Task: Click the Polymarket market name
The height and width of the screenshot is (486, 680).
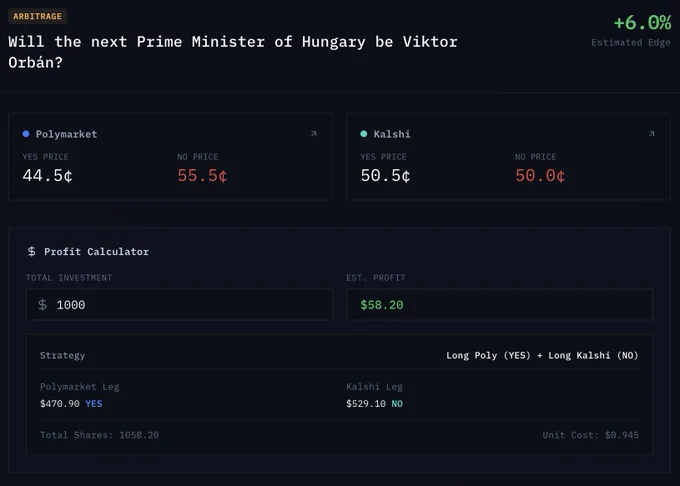Action: click(x=66, y=134)
